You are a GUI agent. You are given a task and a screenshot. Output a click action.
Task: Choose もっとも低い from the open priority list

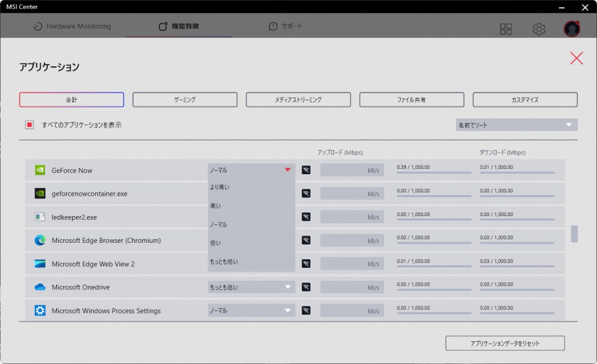point(224,261)
